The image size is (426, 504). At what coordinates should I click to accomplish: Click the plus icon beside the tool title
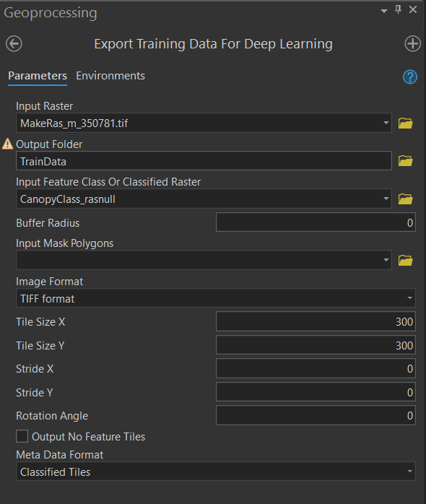(x=412, y=44)
